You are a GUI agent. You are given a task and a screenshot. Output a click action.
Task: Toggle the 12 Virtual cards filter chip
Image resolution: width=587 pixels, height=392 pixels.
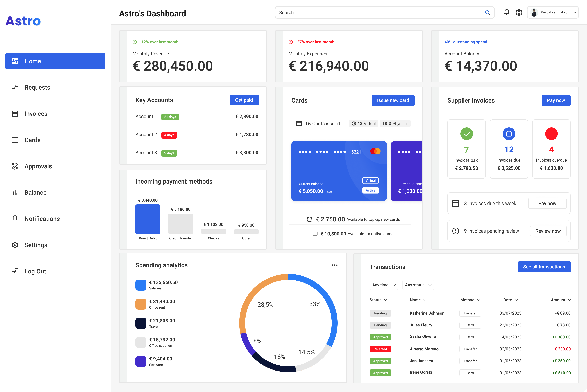(x=363, y=124)
